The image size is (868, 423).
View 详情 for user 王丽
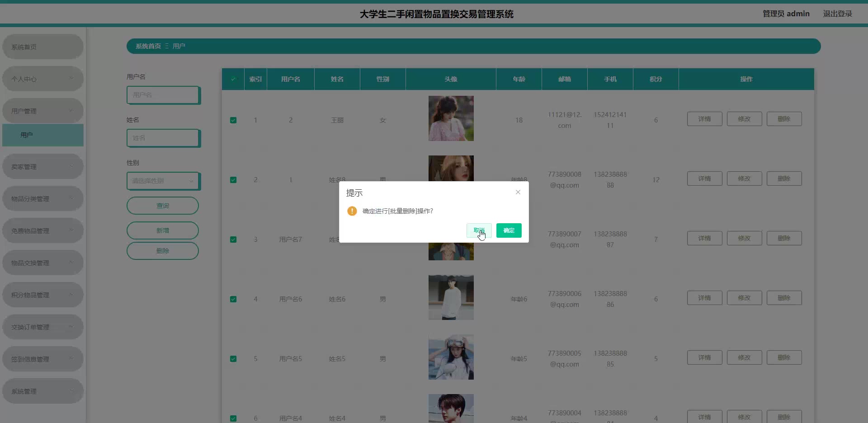click(x=705, y=119)
